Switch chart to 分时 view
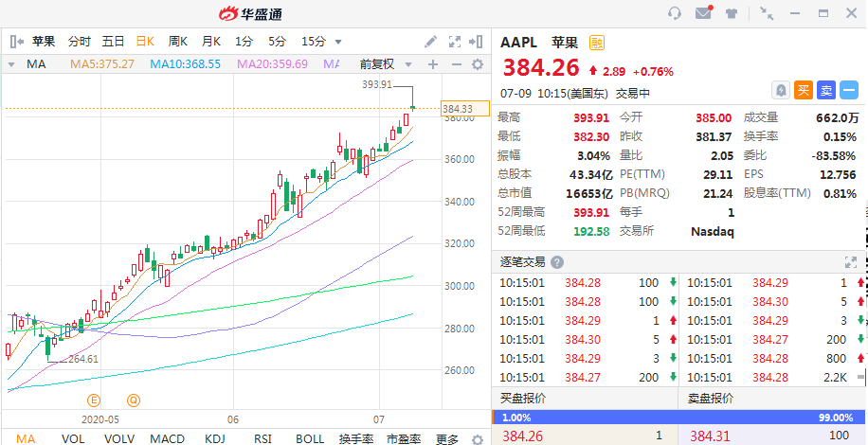Screen dimensions: 868x445 click(80, 42)
